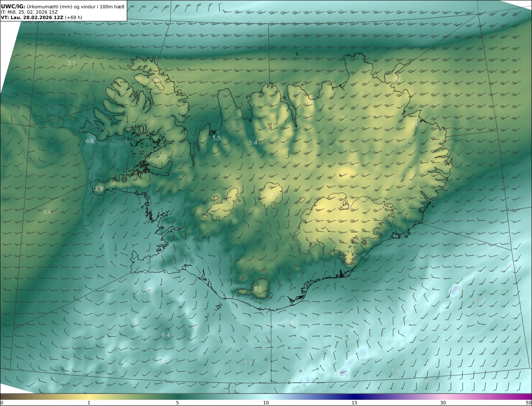Click the 6.8 precipitation value label
The image size is (532, 406).
(90, 141)
